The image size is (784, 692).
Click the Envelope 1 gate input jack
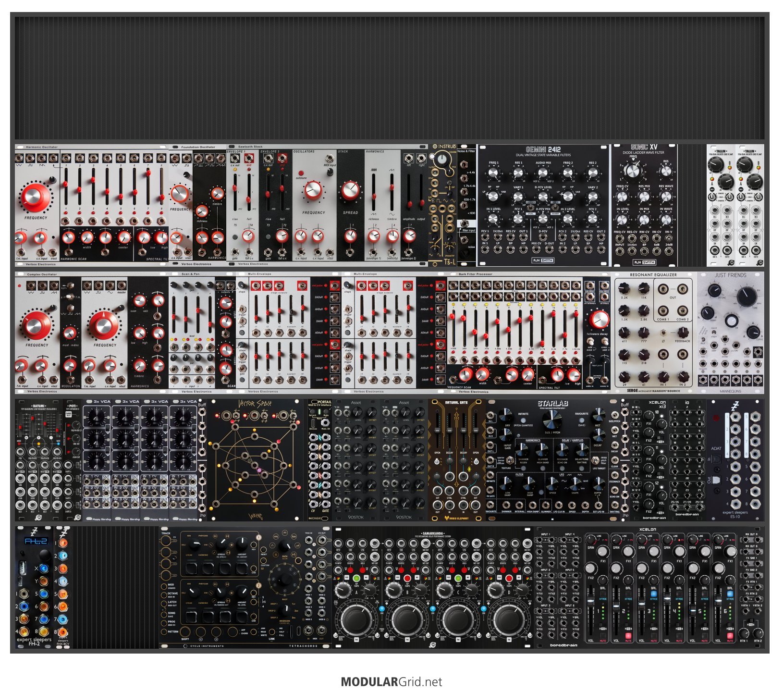[235, 252]
